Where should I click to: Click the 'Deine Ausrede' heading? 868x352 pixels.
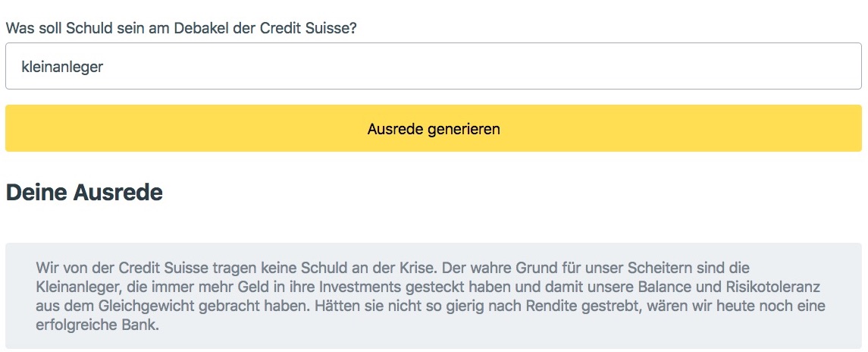click(84, 193)
